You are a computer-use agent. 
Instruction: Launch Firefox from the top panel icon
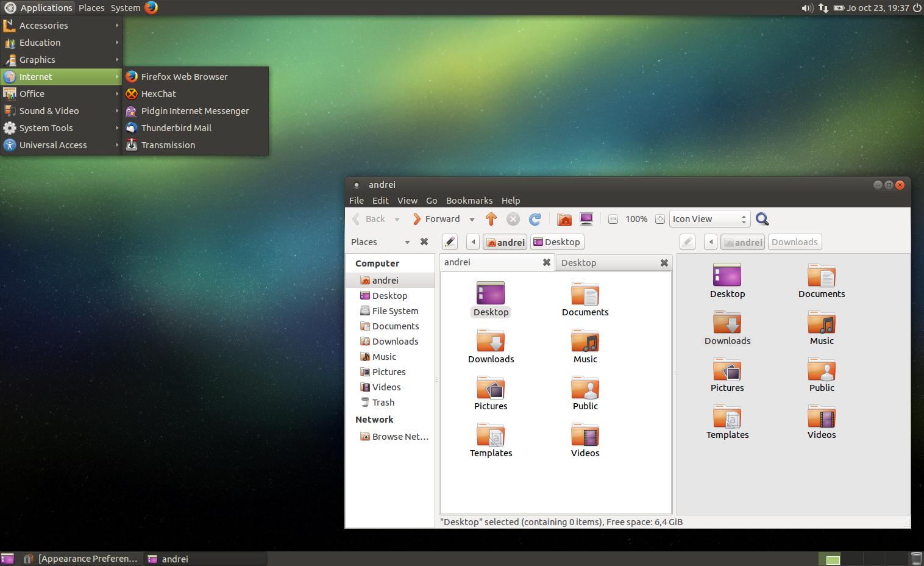[151, 7]
